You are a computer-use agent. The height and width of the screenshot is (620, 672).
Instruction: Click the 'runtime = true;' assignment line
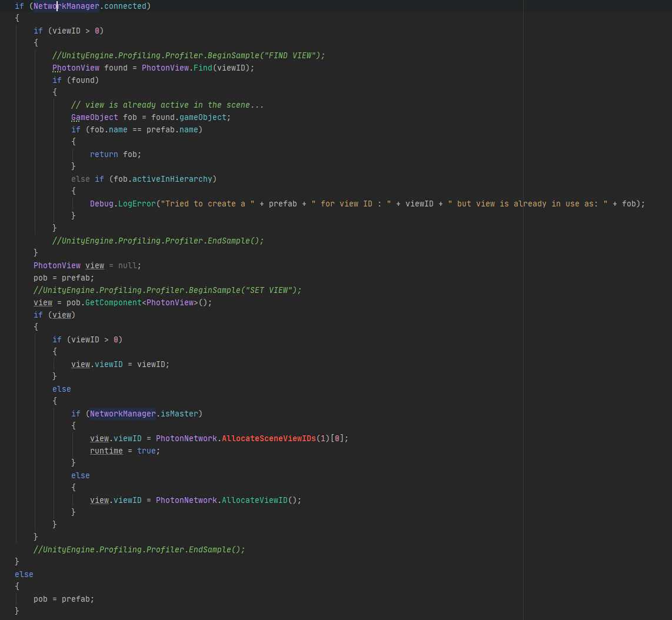[125, 451]
